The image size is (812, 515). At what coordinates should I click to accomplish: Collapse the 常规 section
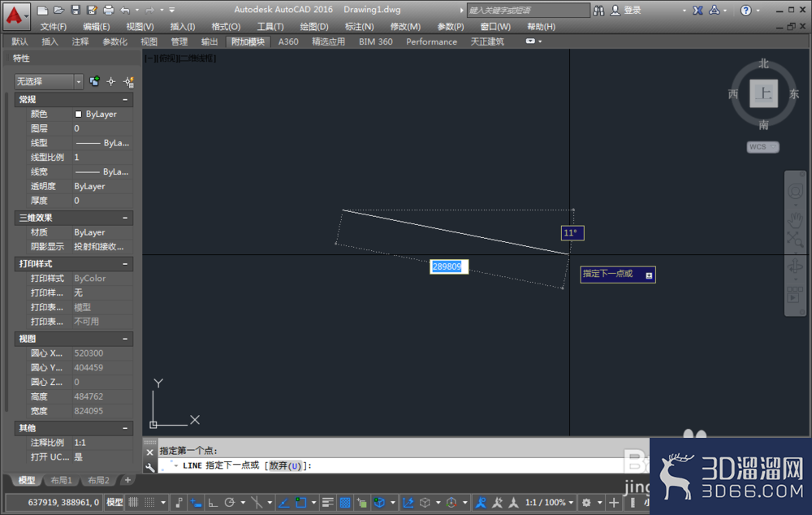125,99
